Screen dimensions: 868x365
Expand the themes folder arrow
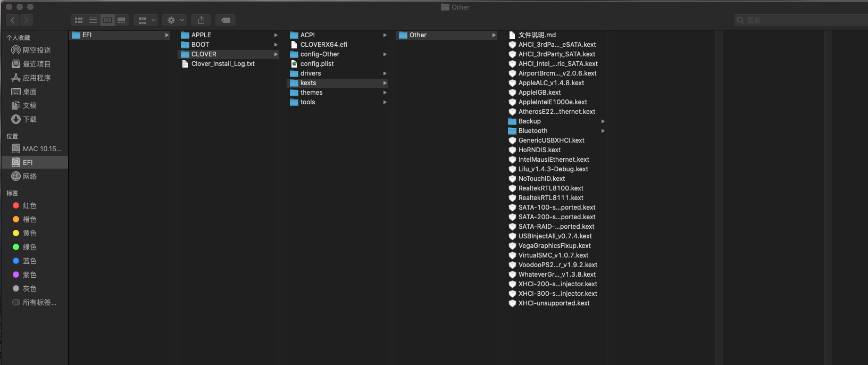click(x=385, y=93)
